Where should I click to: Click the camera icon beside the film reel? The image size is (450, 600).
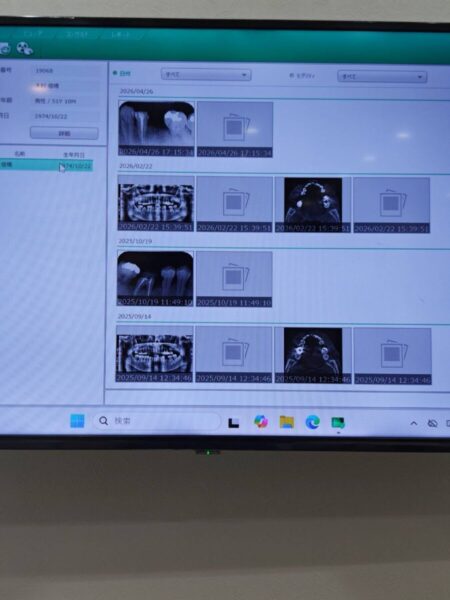(5, 49)
